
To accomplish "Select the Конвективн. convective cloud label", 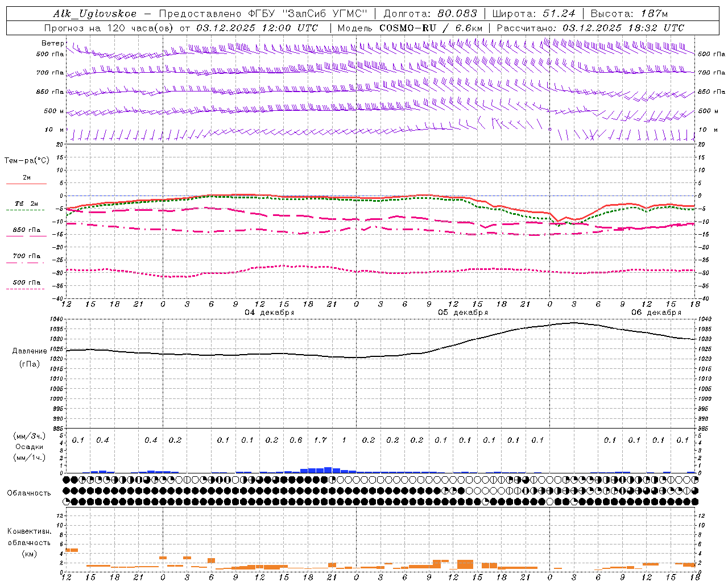I will coord(29,531).
